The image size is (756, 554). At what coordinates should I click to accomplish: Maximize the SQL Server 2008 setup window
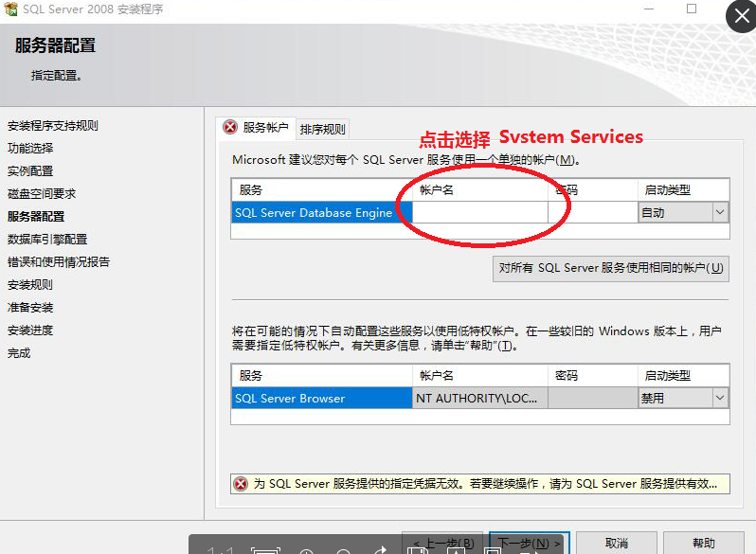tap(692, 9)
